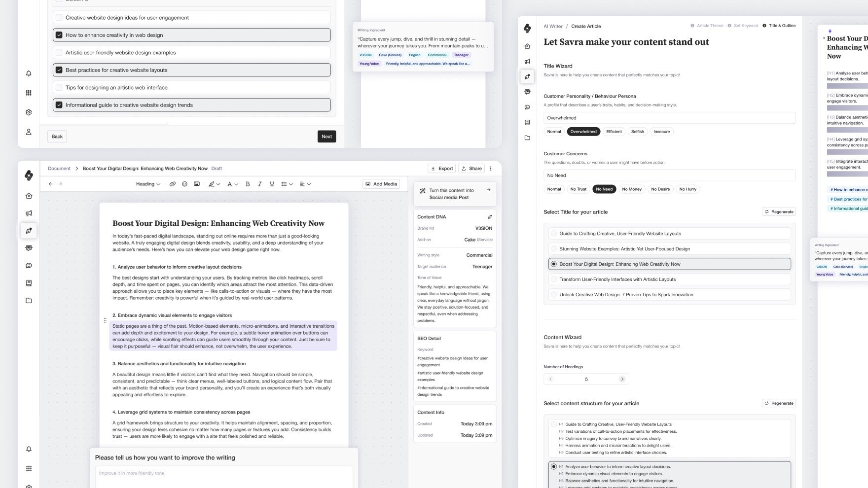Screen dimensions: 868x488
Task: Click the Next button in keyword panel
Action: click(327, 137)
